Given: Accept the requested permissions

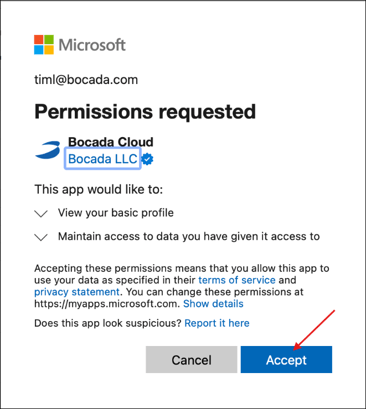Looking at the screenshot, I should (286, 360).
